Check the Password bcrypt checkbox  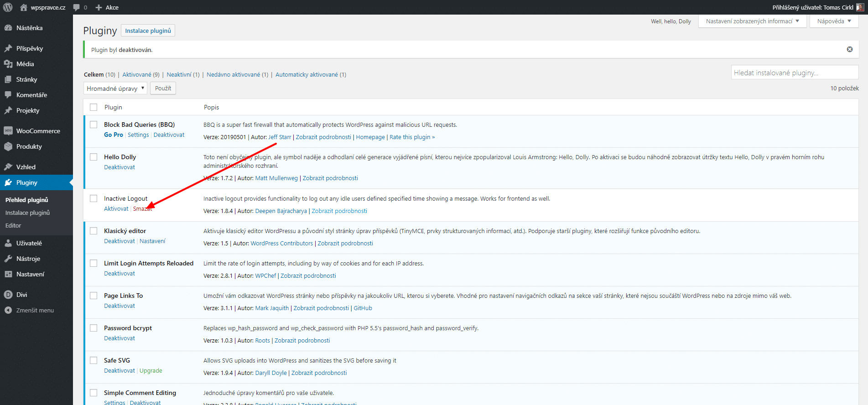coord(94,328)
